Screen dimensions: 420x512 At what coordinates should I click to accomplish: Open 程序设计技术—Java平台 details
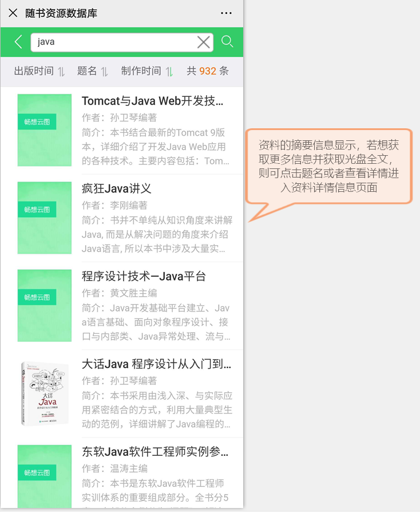(x=144, y=276)
